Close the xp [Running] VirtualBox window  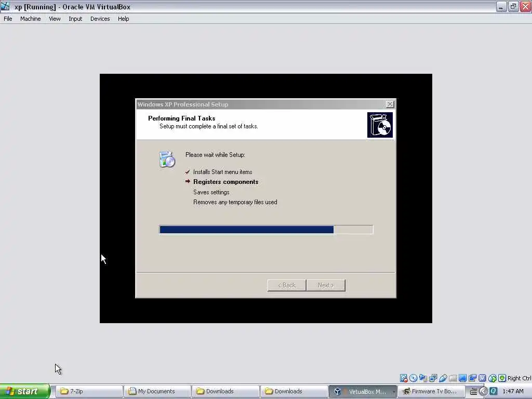coord(525,6)
